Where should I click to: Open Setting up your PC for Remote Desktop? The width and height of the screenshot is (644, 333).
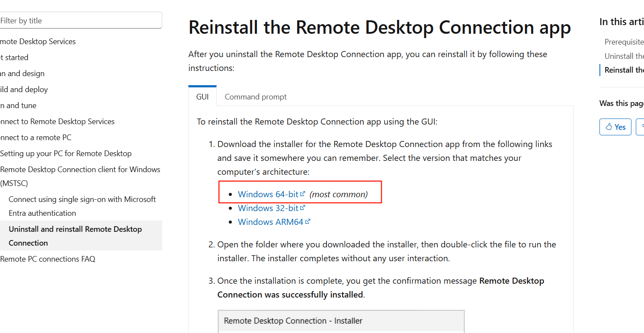66,154
